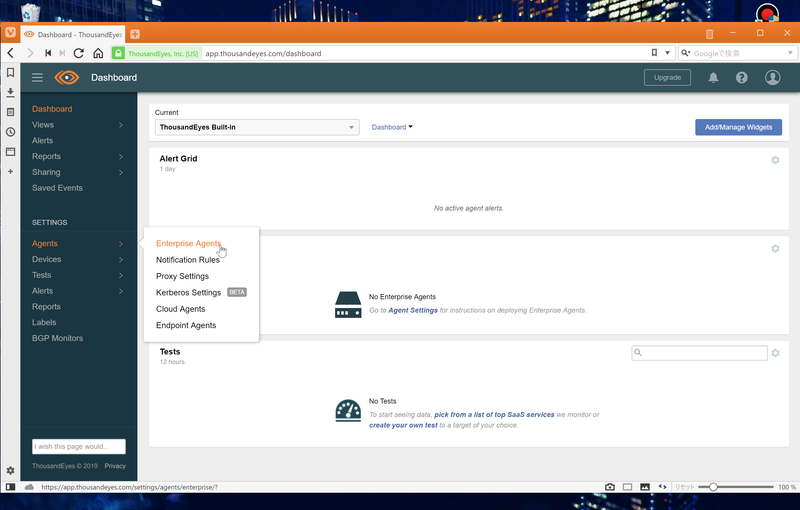Expand the upper Reports submenu chevron
The width and height of the screenshot is (800, 510).
click(121, 157)
